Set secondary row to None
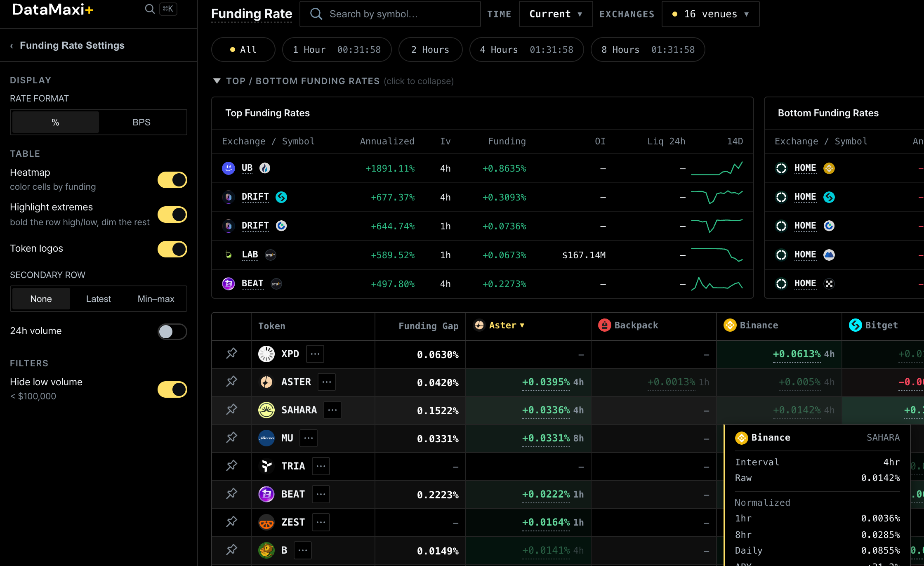924x566 pixels. (41, 299)
